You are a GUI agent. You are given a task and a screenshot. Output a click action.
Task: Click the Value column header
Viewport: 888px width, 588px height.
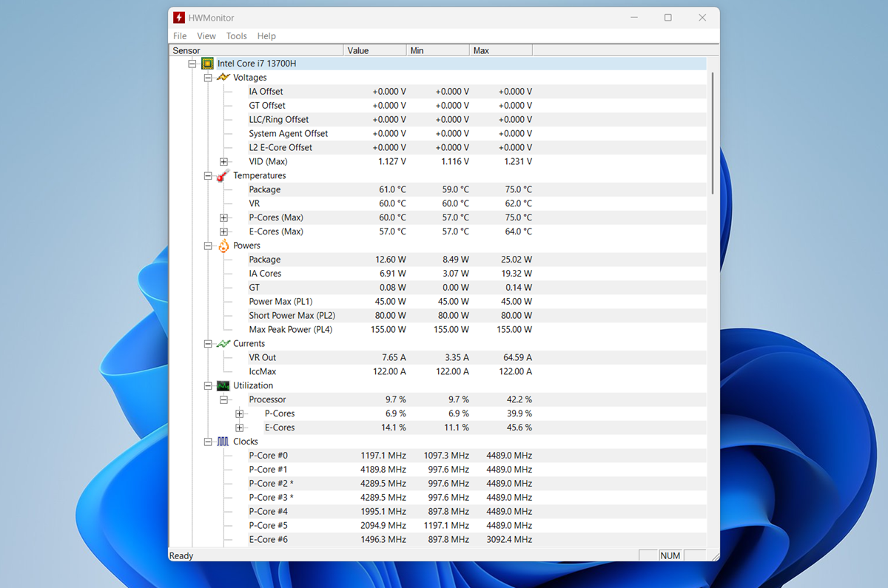pos(375,50)
